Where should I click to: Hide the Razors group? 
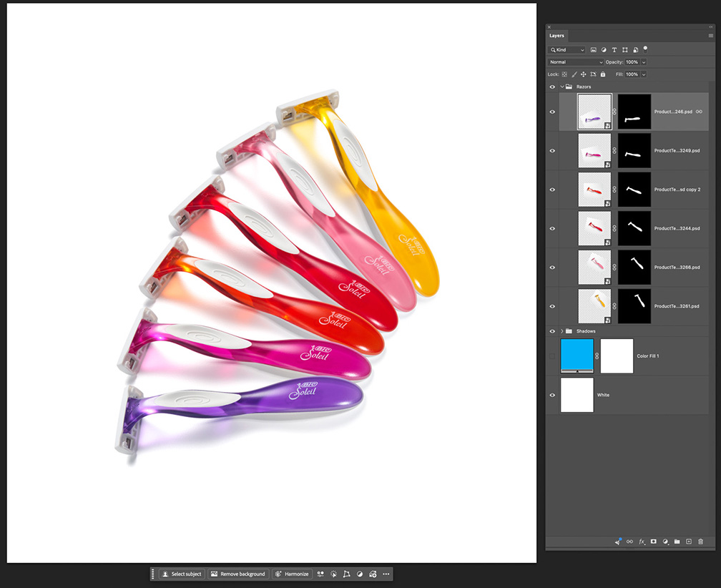tap(552, 87)
